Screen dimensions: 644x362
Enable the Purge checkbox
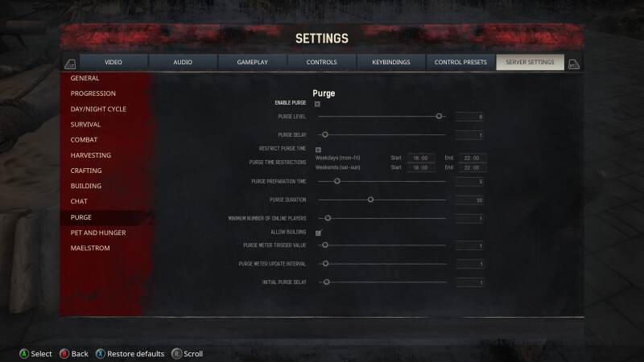317,104
